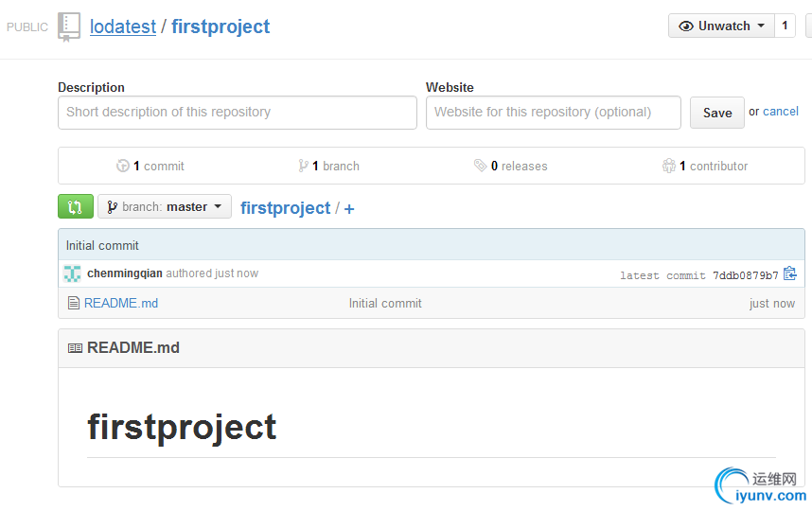812x511 pixels.
Task: Open the 1 commit tab
Action: pyautogui.click(x=150, y=166)
